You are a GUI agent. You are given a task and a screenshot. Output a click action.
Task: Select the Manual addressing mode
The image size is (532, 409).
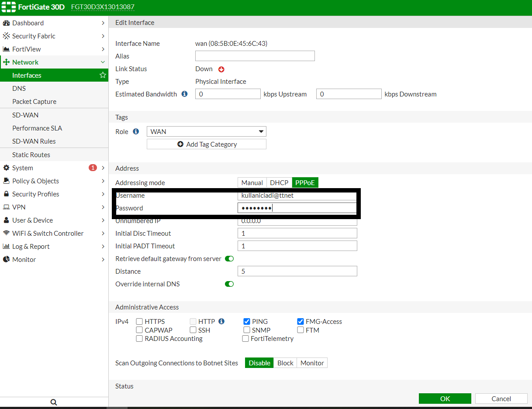click(252, 182)
